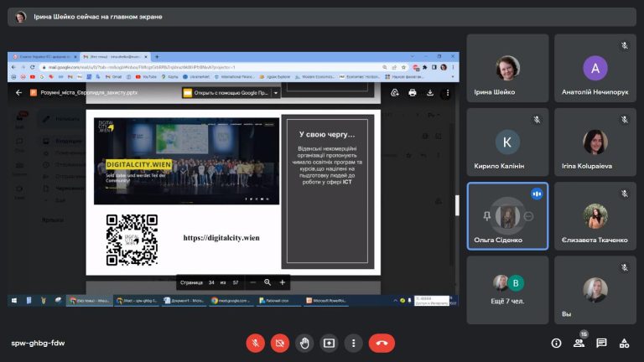The height and width of the screenshot is (362, 644).
Task: Click the presenter notification banner
Action: 322,17
